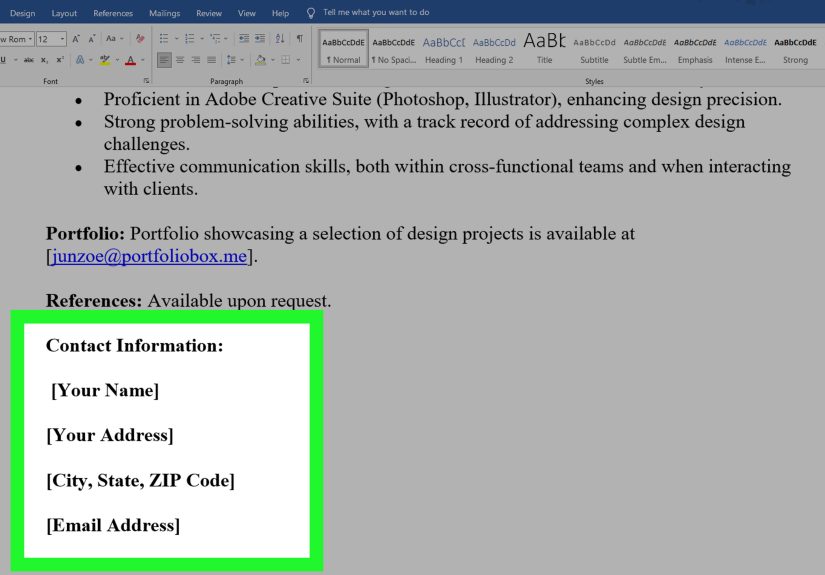This screenshot has width=825, height=575.
Task: Apply yellow text highlight color
Action: click(105, 60)
